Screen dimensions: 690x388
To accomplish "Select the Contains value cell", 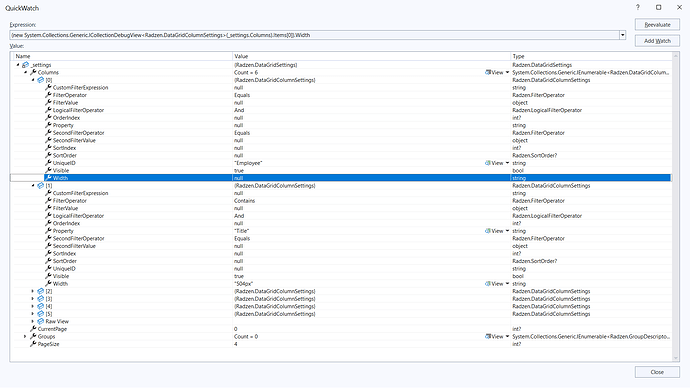I will (245, 201).
